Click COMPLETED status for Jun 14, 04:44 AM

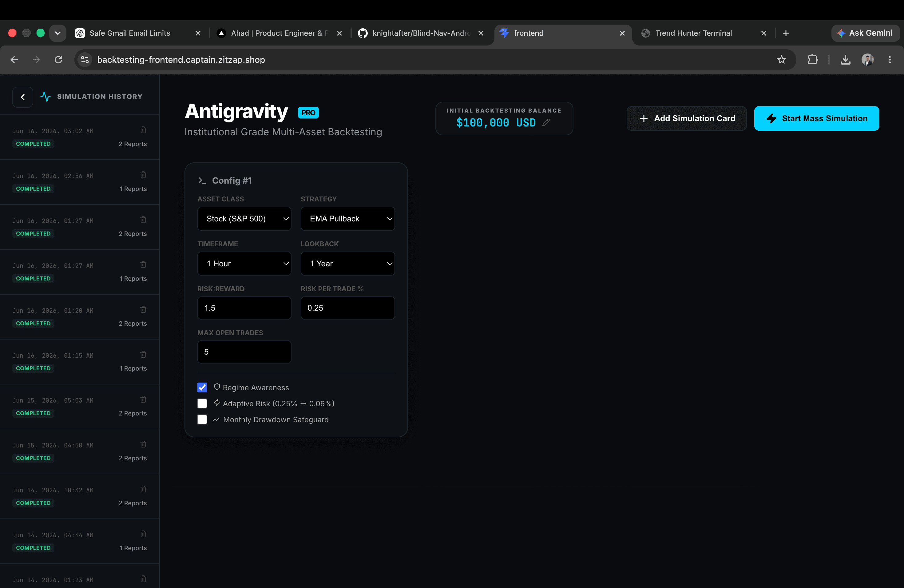pyautogui.click(x=33, y=548)
